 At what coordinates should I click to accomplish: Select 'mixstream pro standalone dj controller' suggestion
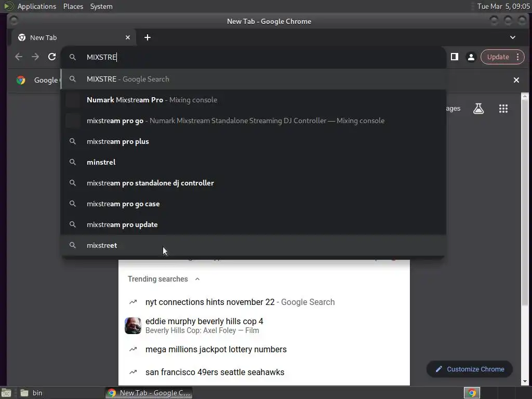[253, 183]
